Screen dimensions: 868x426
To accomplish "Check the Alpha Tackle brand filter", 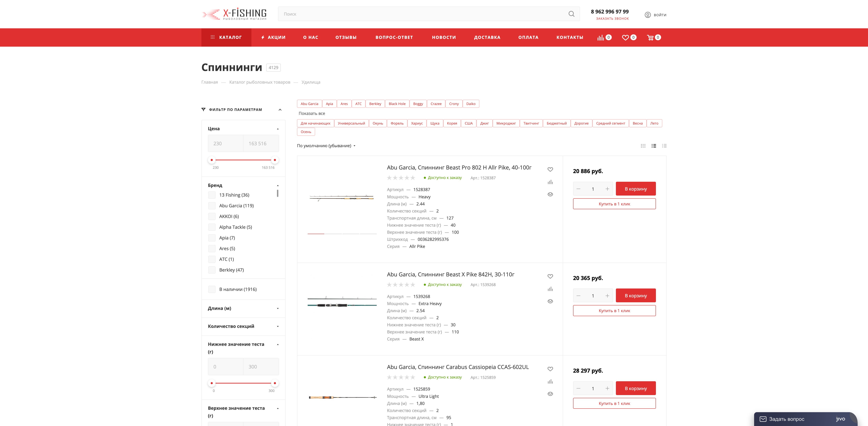I will point(212,227).
